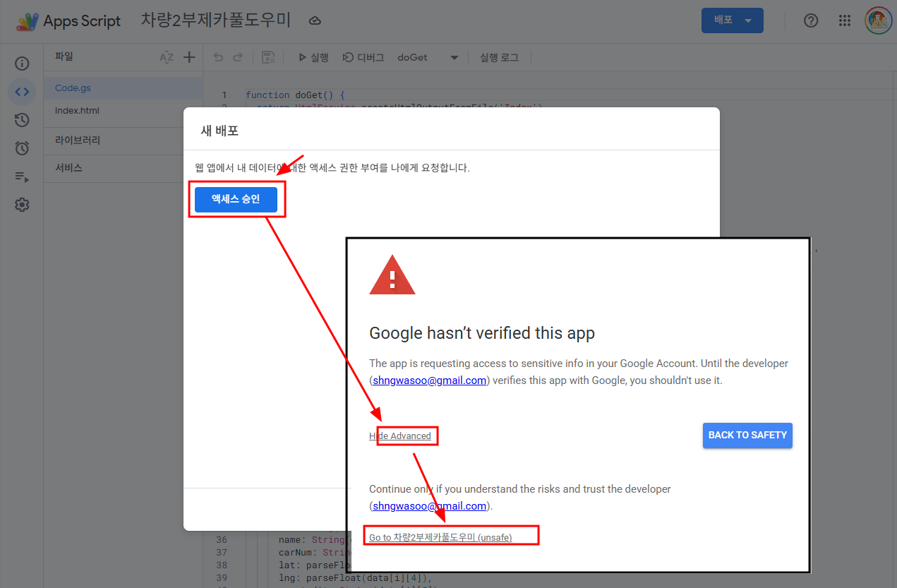Click the 파일 files panel header
This screenshot has height=588, width=897.
(x=64, y=56)
